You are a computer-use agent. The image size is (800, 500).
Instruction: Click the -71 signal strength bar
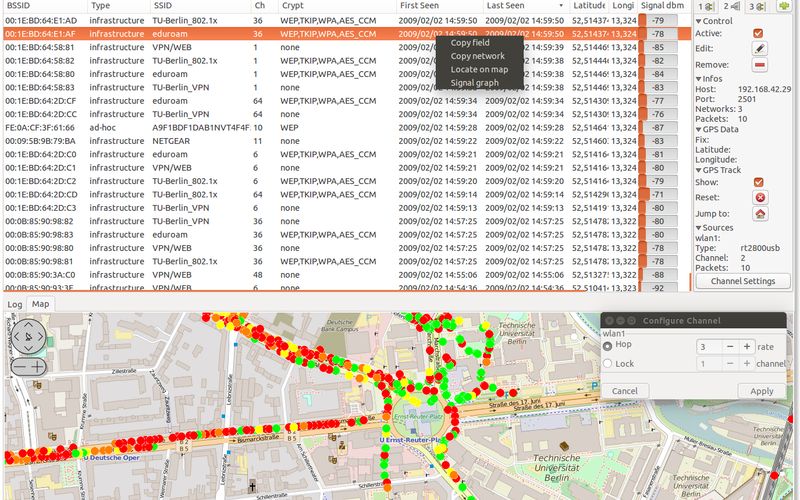658,194
